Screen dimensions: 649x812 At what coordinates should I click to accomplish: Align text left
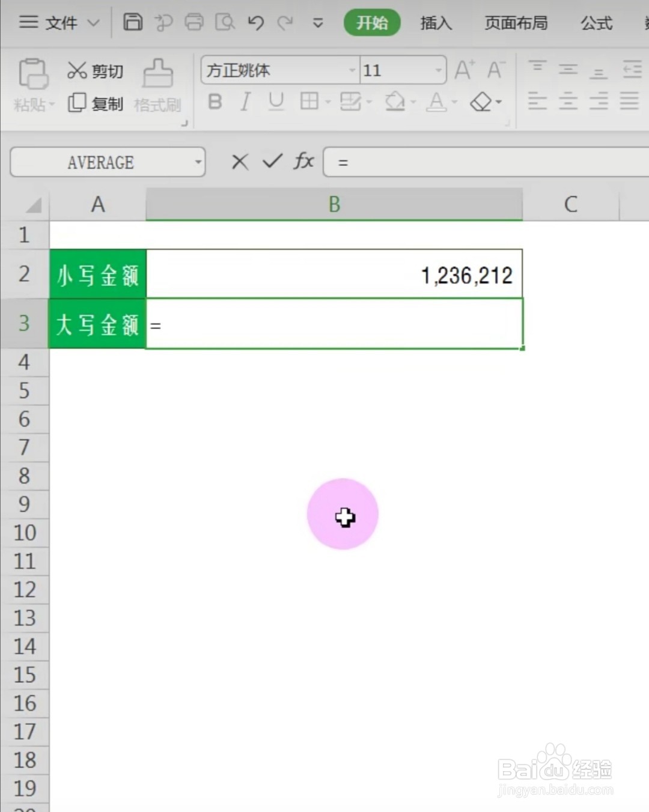click(x=537, y=101)
